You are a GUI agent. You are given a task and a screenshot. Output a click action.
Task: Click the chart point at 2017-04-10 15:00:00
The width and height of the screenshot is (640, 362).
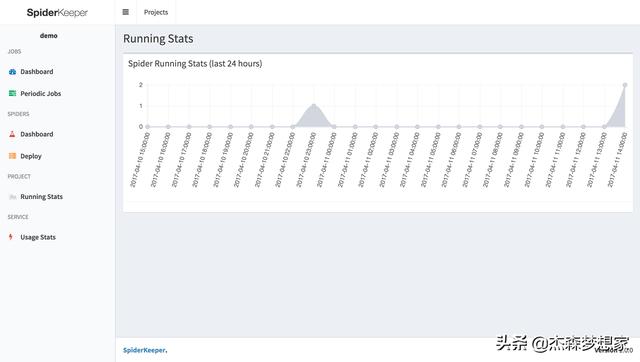point(147,127)
